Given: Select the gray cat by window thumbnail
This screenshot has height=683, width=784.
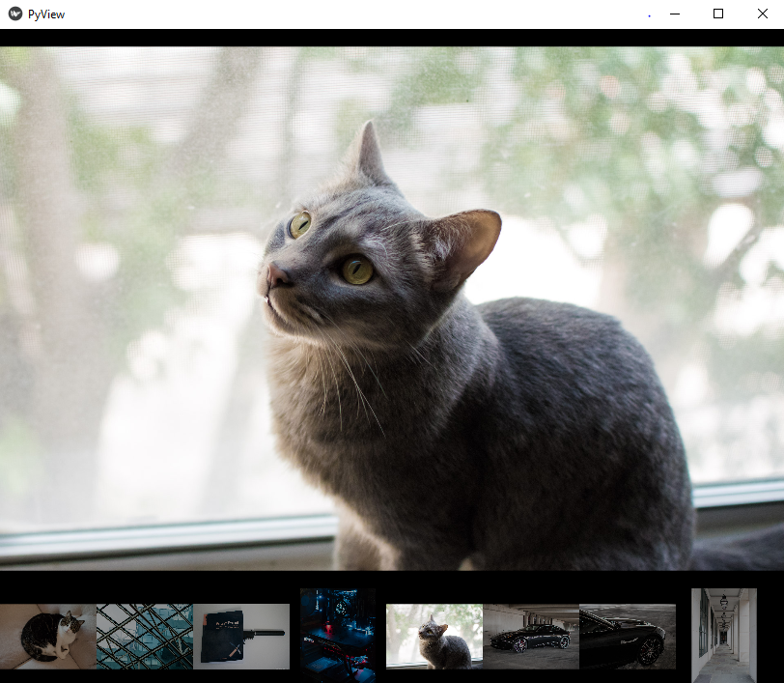Looking at the screenshot, I should [434, 637].
